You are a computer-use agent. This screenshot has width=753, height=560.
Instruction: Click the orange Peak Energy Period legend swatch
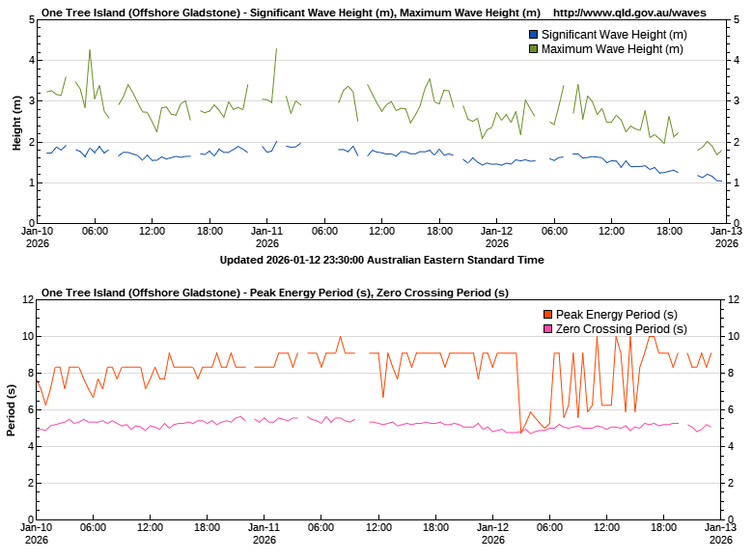(547, 315)
